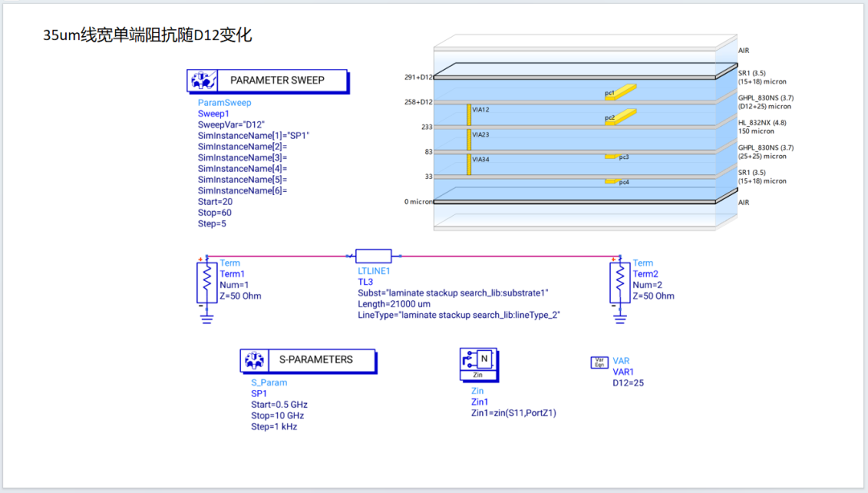Click the Zin measurement equation icon
The width and height of the screenshot is (868, 493).
coord(479,363)
